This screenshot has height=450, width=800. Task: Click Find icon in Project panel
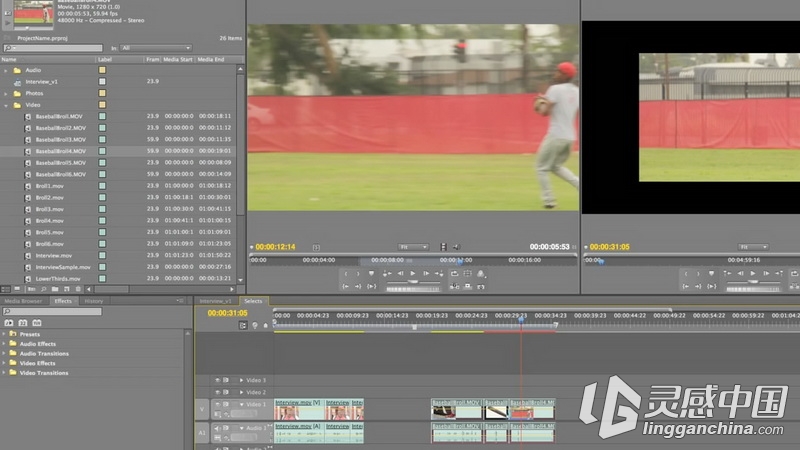44,289
